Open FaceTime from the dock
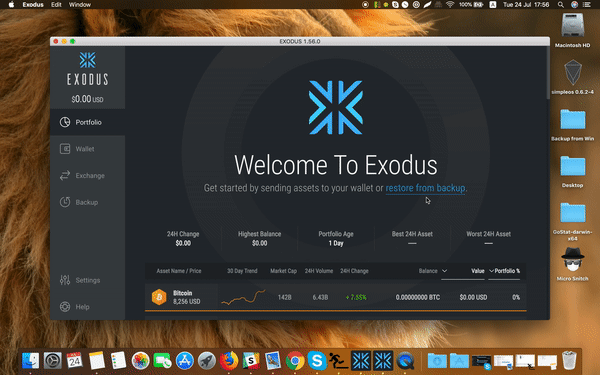This screenshot has width=600, height=375. tap(162, 360)
